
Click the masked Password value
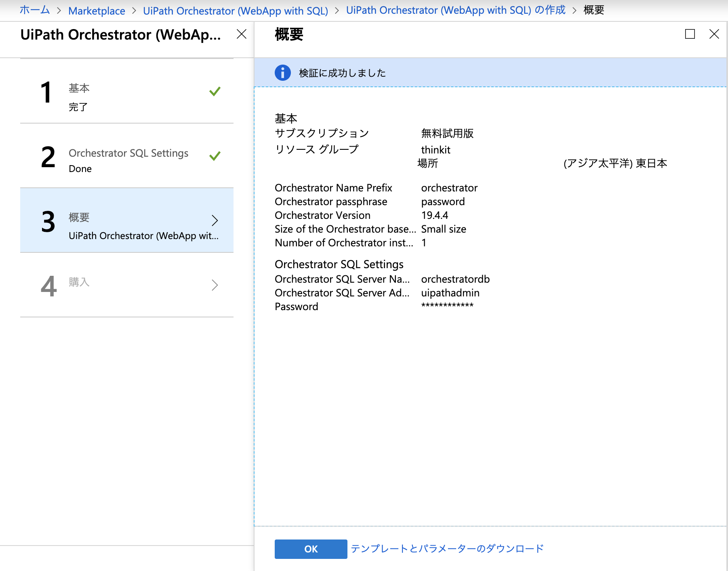coord(447,306)
